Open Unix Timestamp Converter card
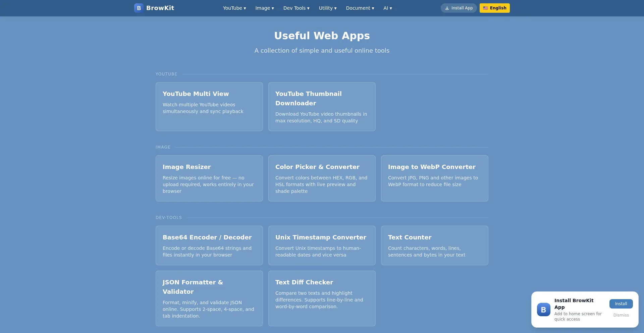 (322, 245)
